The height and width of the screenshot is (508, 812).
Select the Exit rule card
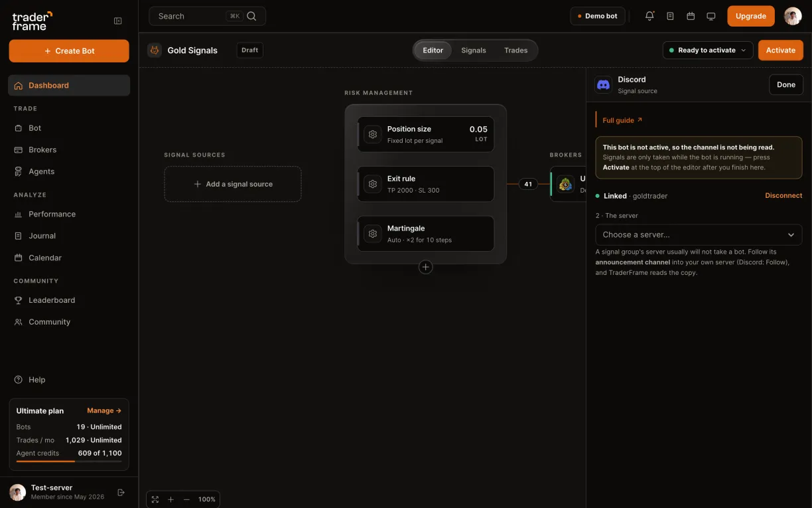pyautogui.click(x=426, y=184)
